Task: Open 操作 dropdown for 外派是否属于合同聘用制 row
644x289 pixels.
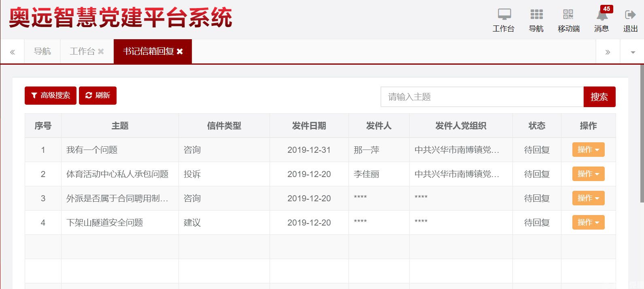Action: coord(588,198)
